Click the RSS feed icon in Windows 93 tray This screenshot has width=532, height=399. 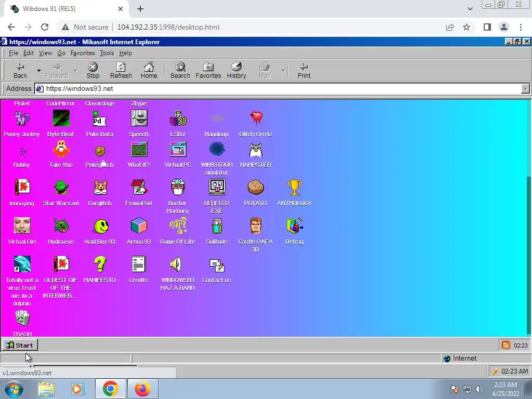pyautogui.click(x=506, y=345)
